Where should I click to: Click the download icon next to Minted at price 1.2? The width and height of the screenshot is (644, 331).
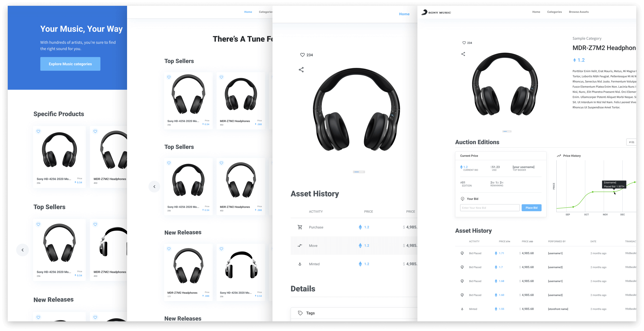pyautogui.click(x=300, y=264)
